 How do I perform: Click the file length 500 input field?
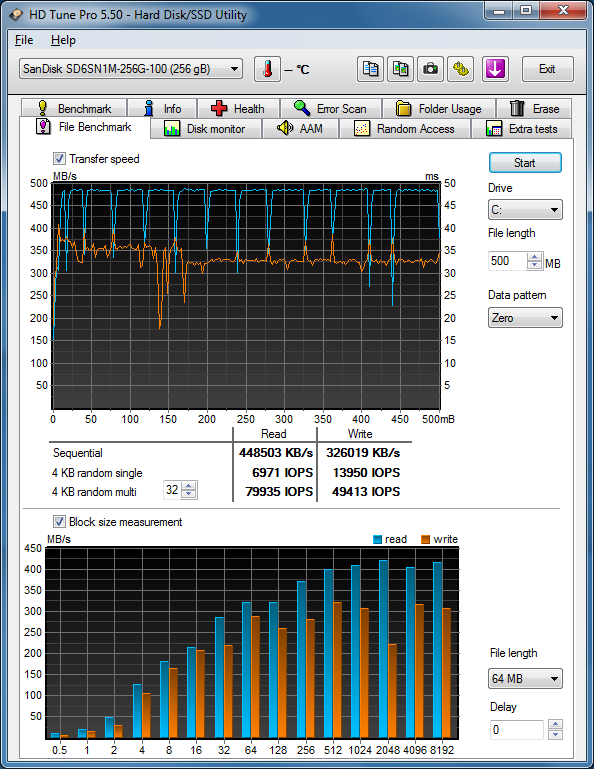508,261
